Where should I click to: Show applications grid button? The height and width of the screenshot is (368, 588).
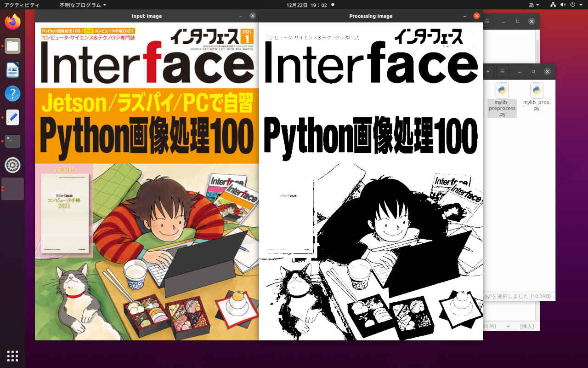(12, 356)
